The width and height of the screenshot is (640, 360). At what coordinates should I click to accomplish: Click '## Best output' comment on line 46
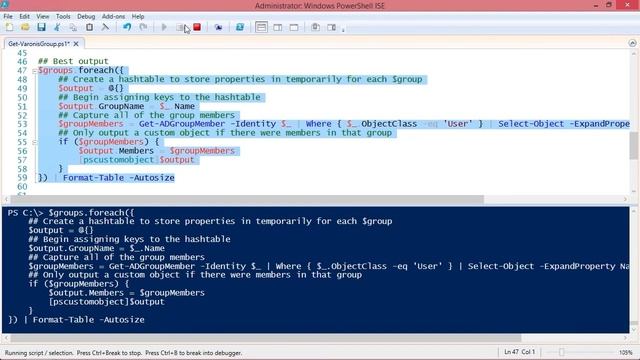(x=73, y=61)
